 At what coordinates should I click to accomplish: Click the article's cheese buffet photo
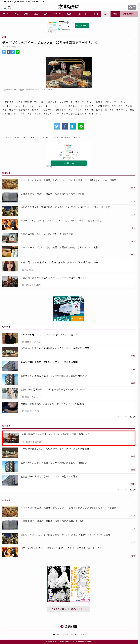pos(69,73)
